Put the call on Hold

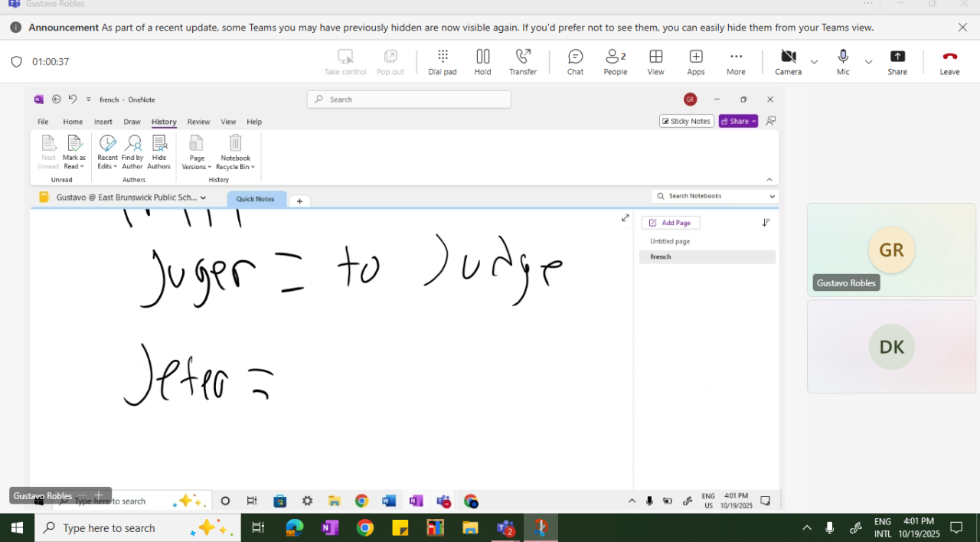click(482, 62)
